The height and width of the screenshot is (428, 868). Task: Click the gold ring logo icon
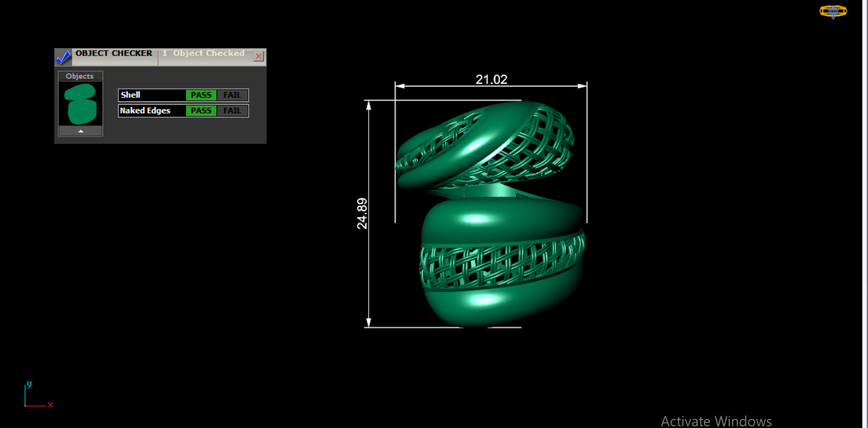(x=833, y=11)
